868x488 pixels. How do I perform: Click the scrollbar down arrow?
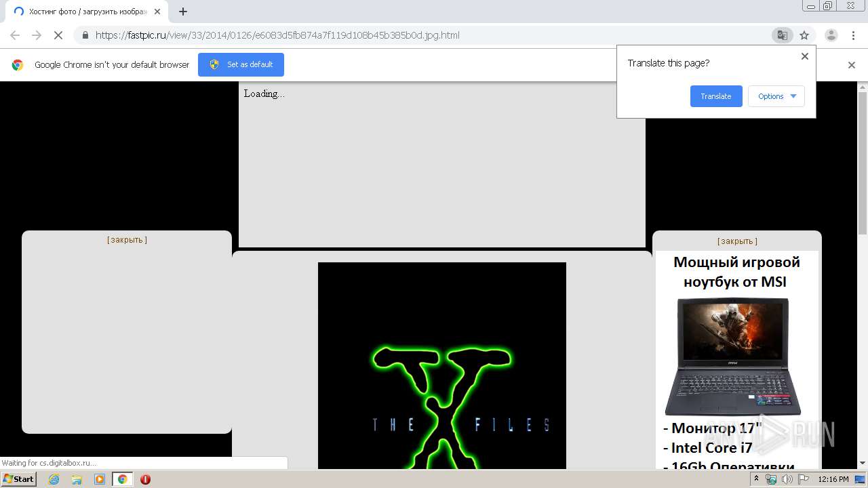pos(863,464)
